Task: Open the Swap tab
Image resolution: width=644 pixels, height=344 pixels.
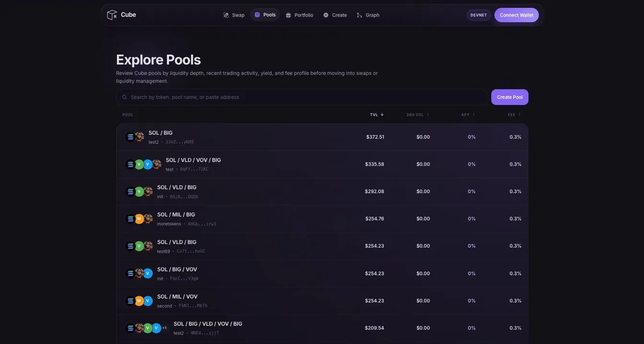Action: tap(234, 15)
